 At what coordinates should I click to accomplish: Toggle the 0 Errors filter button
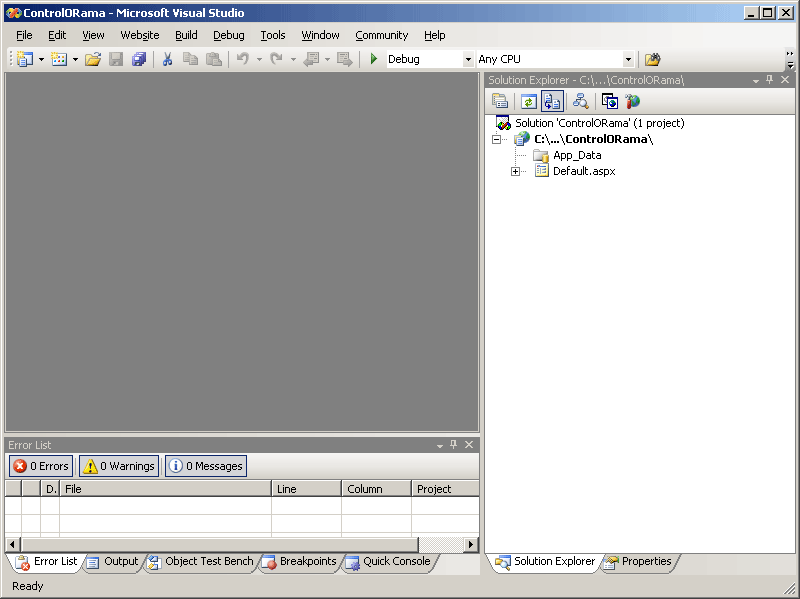click(41, 466)
